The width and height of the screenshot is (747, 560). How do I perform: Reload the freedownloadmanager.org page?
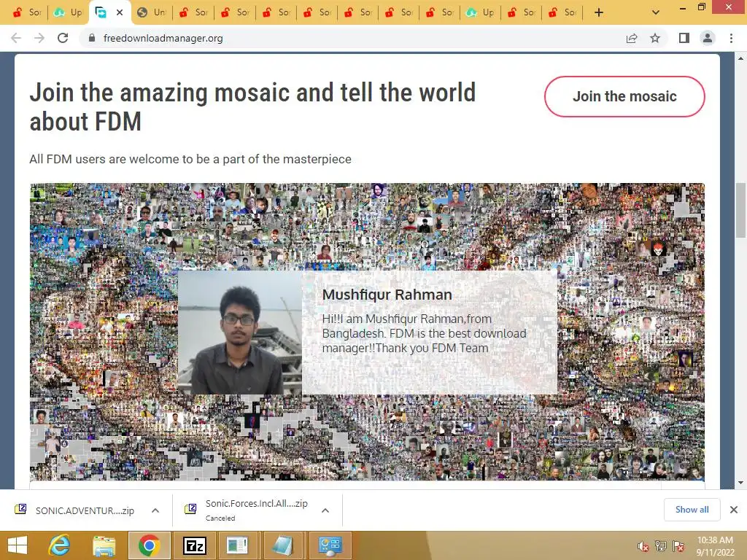coord(63,38)
